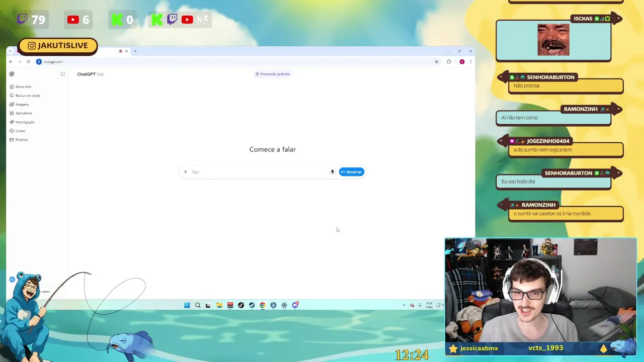Click the Twitch viewer count 79

pyautogui.click(x=31, y=20)
